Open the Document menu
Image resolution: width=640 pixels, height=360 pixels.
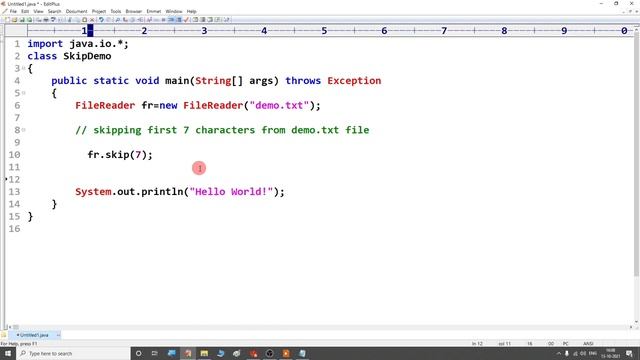(x=76, y=11)
